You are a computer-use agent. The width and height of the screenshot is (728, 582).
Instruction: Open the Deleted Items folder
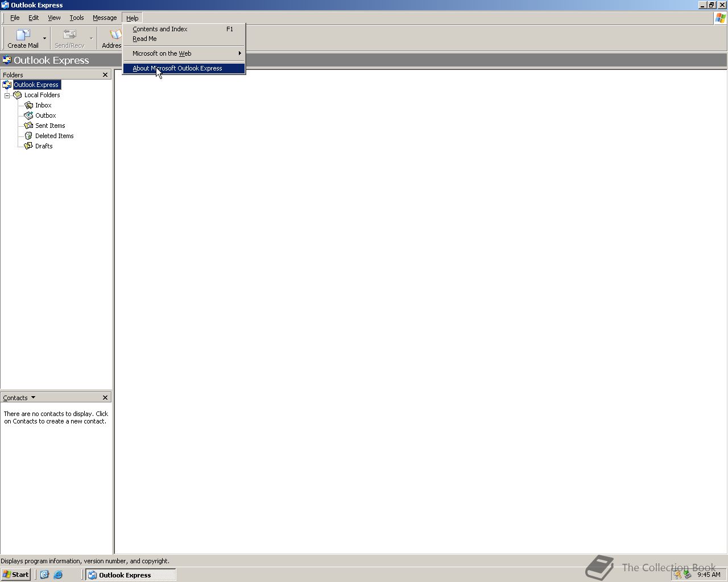(55, 136)
